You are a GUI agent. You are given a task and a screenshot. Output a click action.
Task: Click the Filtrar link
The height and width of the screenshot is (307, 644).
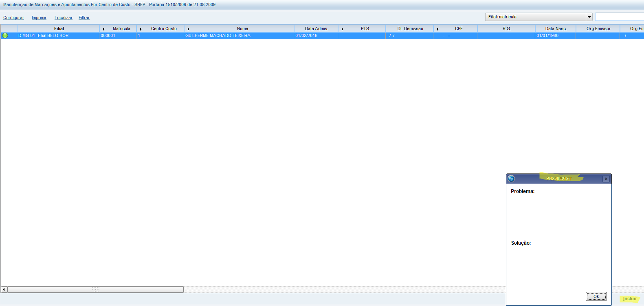click(84, 18)
